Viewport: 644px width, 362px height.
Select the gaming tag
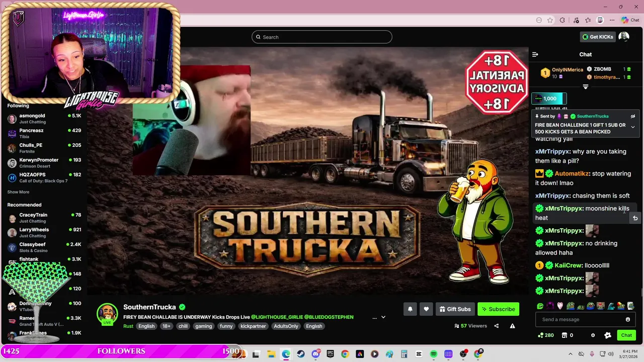(204, 326)
